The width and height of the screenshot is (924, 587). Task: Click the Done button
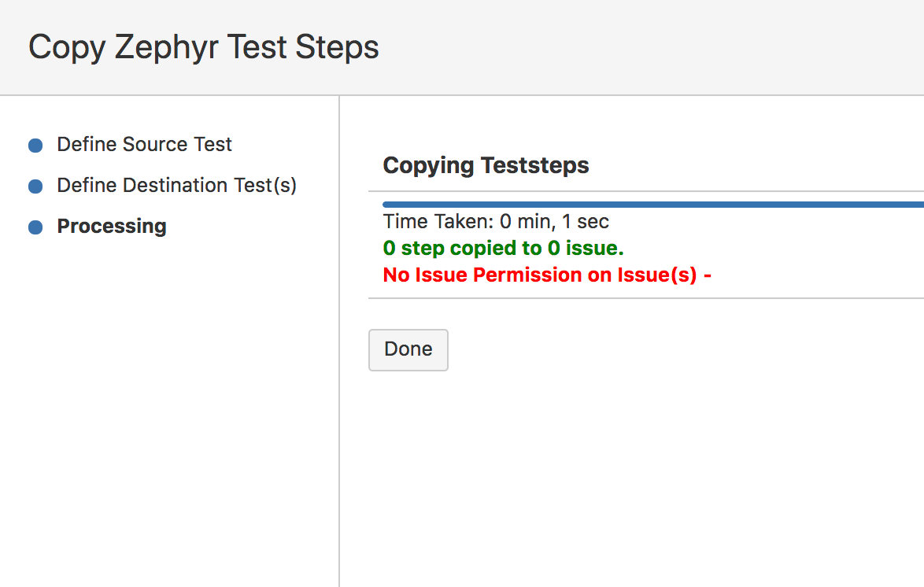click(408, 349)
